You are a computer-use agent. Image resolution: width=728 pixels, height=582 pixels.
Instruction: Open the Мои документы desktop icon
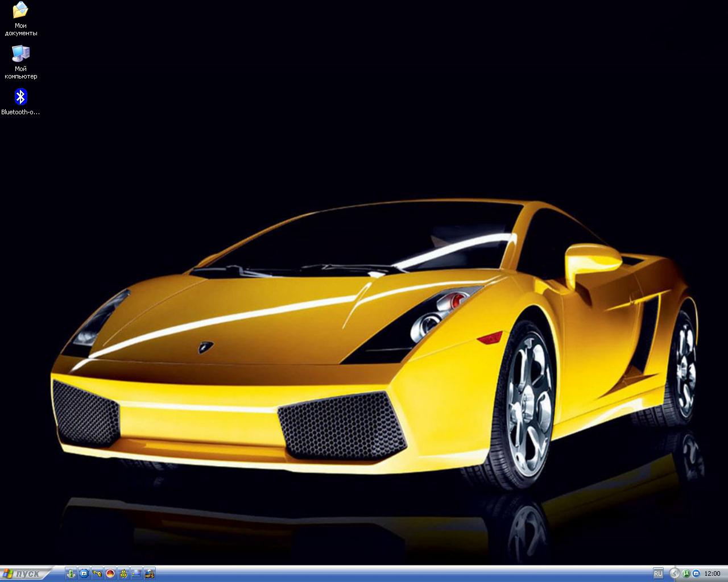coord(20,19)
